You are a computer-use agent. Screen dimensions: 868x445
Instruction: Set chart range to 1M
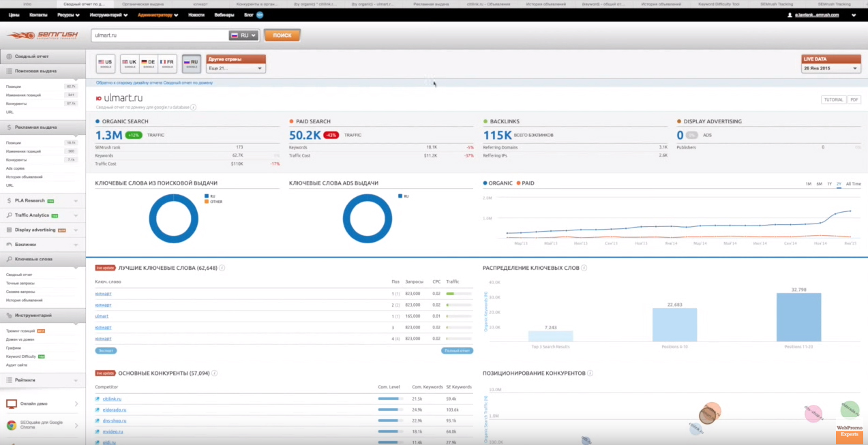808,184
